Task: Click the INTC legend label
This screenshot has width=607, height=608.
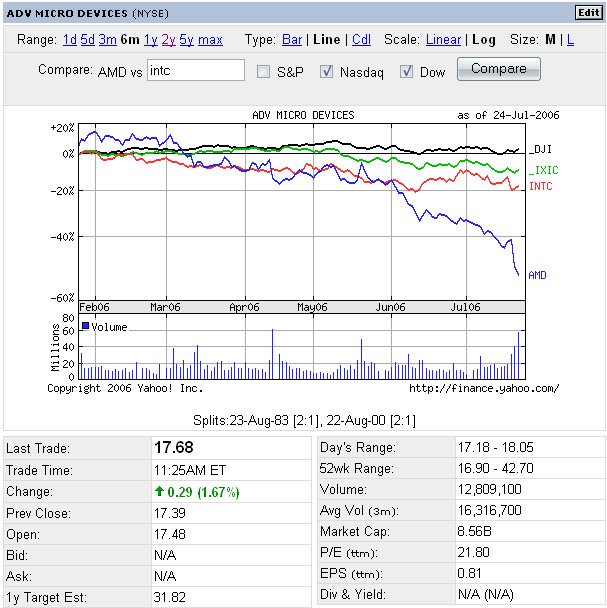Action: (x=541, y=187)
